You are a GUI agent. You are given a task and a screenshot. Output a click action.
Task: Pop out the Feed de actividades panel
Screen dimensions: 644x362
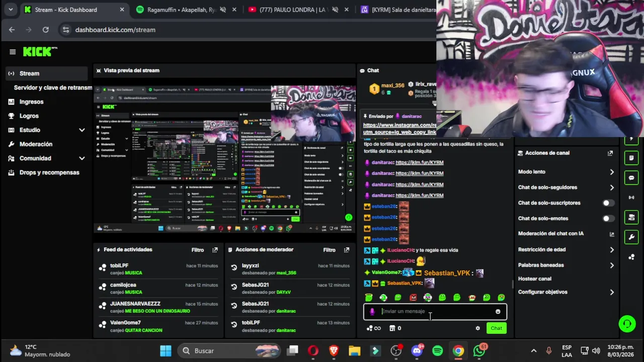click(215, 250)
